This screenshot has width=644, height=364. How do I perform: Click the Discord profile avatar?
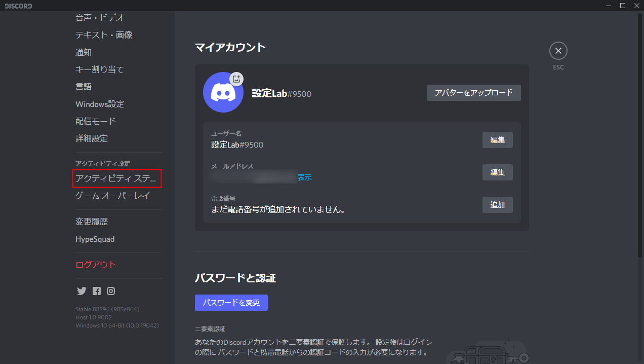(x=223, y=92)
